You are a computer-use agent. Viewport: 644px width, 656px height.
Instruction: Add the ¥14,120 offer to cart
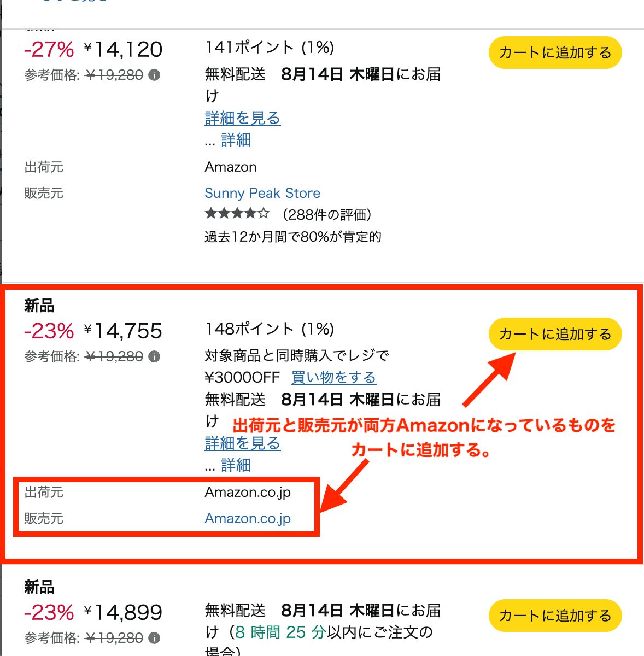555,52
